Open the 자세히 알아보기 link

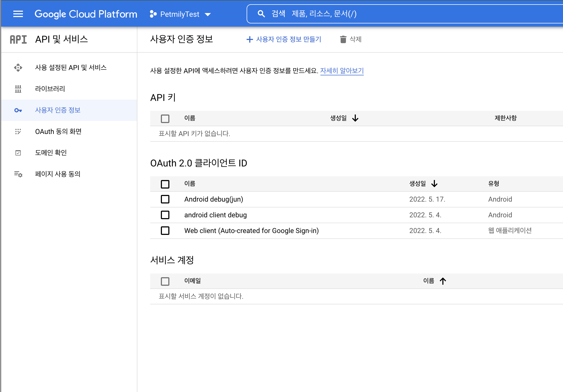click(342, 71)
